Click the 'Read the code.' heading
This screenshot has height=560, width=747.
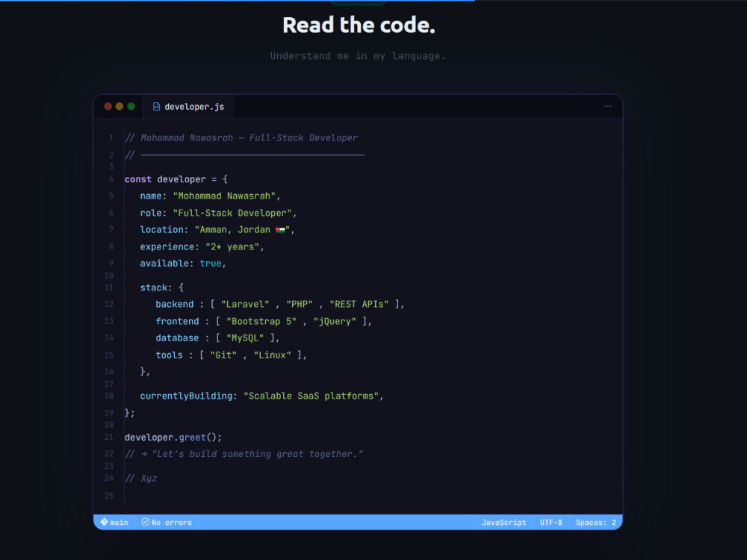pyautogui.click(x=359, y=25)
